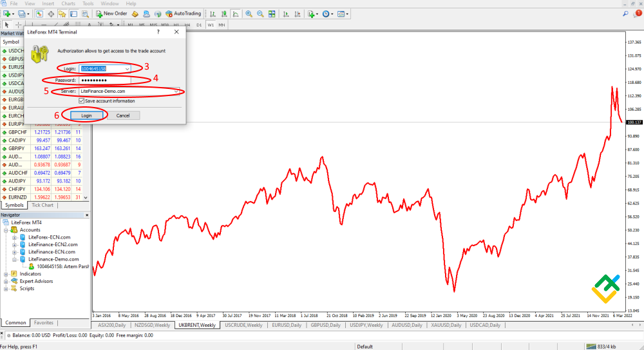Open the New Order window from toolbar
Image resolution: width=644 pixels, height=350 pixels.
pyautogui.click(x=111, y=14)
